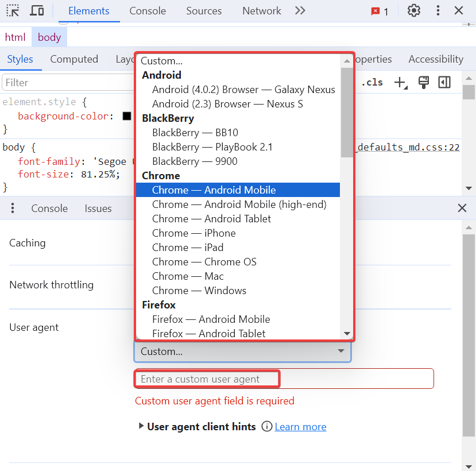Click the black background-color swatch

click(127, 116)
